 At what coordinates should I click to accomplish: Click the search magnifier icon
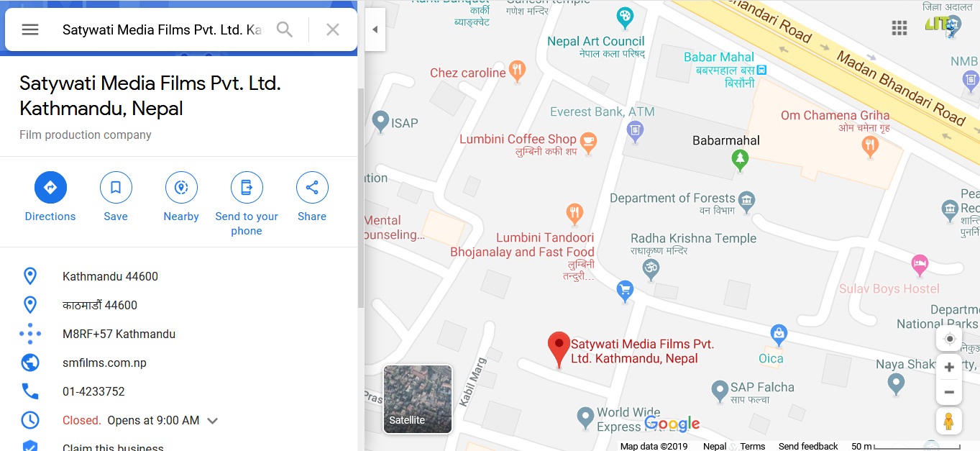pos(285,29)
